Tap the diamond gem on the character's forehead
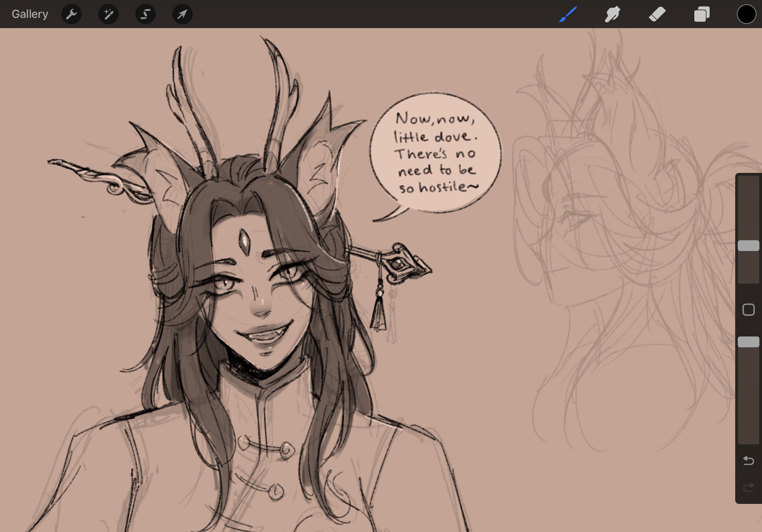 pos(244,241)
